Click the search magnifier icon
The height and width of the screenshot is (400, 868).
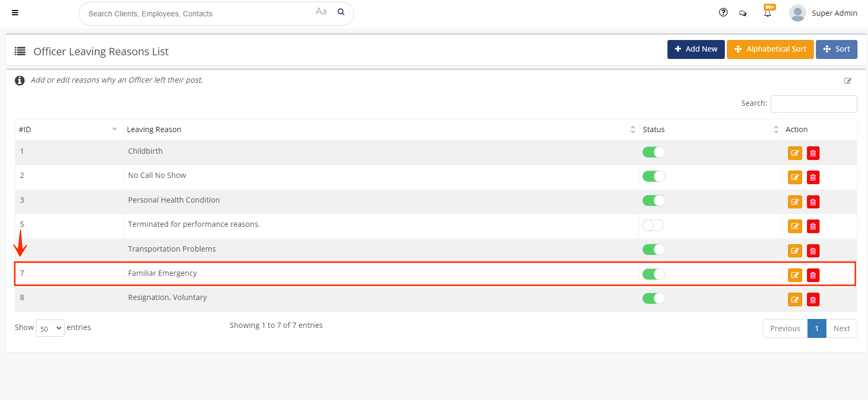tap(341, 12)
